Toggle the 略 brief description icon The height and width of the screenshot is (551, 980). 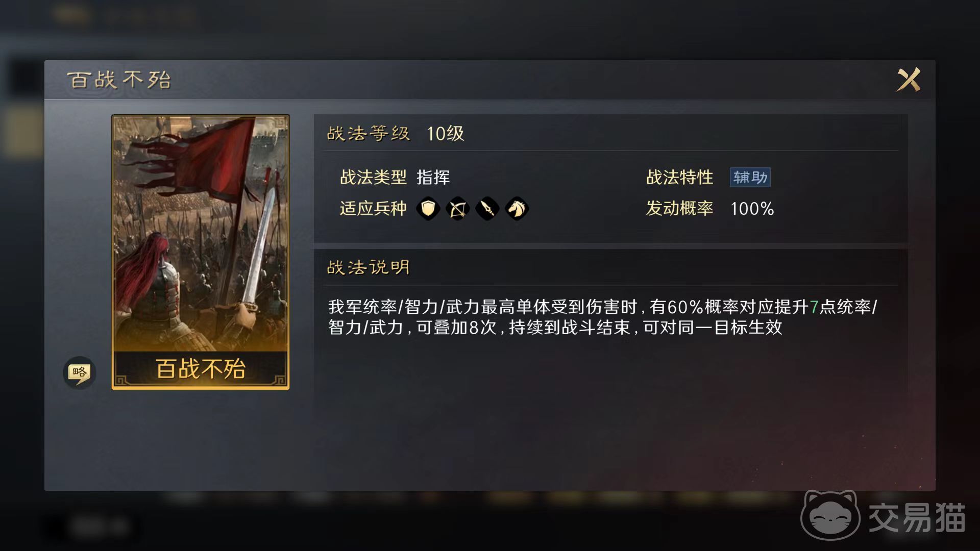pos(80,372)
